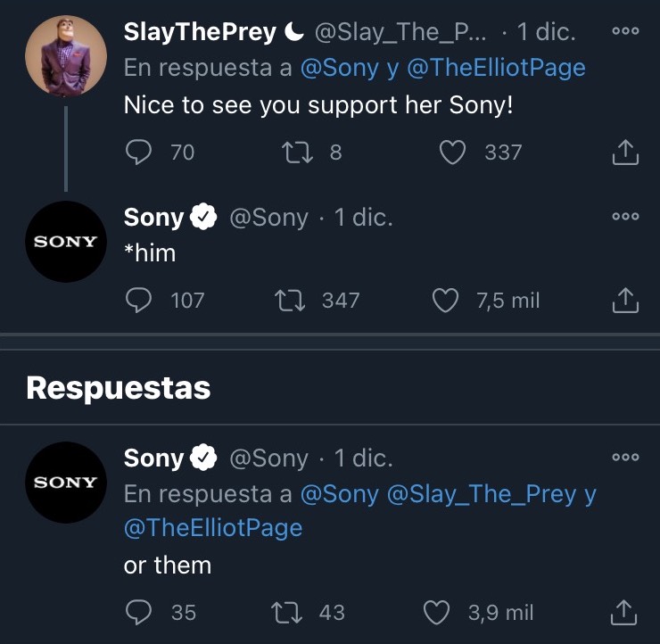
Task: Reply to Sony's "or them" tweet
Action: point(138,613)
